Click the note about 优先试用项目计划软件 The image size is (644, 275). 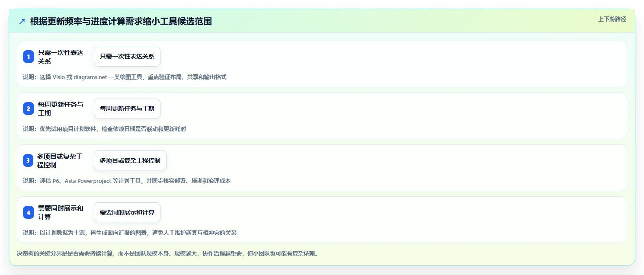pos(104,129)
